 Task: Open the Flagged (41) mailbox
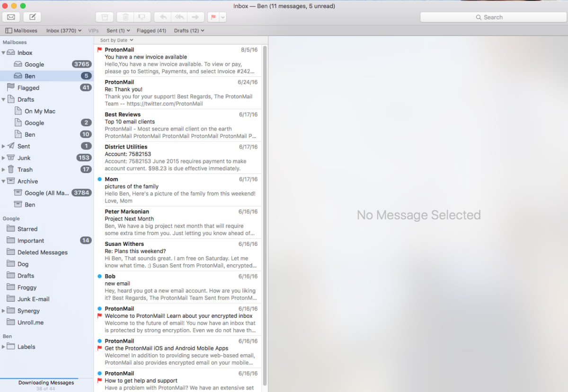click(151, 30)
